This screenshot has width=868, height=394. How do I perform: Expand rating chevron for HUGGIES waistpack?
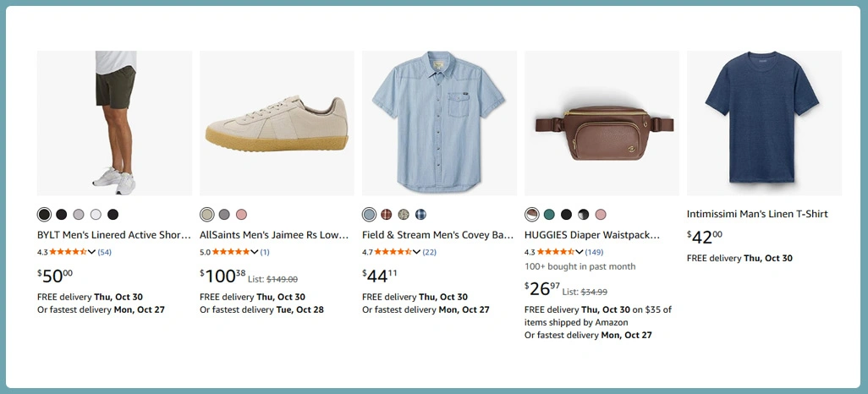[x=580, y=252]
